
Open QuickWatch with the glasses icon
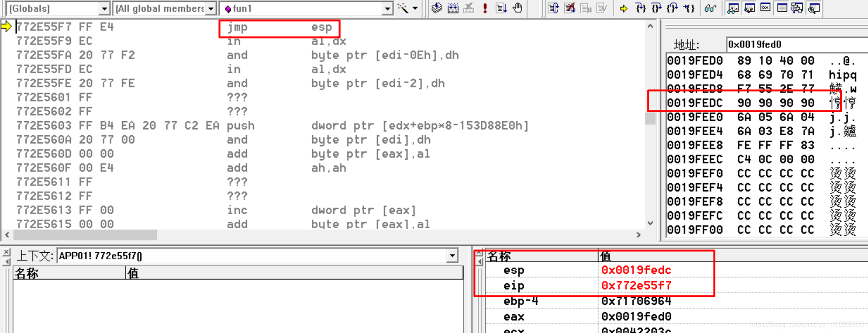pos(710,8)
